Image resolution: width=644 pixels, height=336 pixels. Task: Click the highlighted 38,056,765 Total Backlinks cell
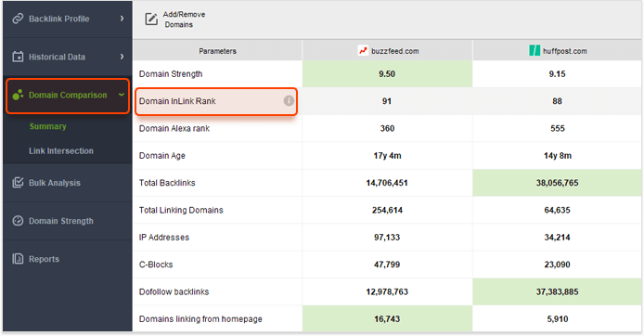click(557, 183)
